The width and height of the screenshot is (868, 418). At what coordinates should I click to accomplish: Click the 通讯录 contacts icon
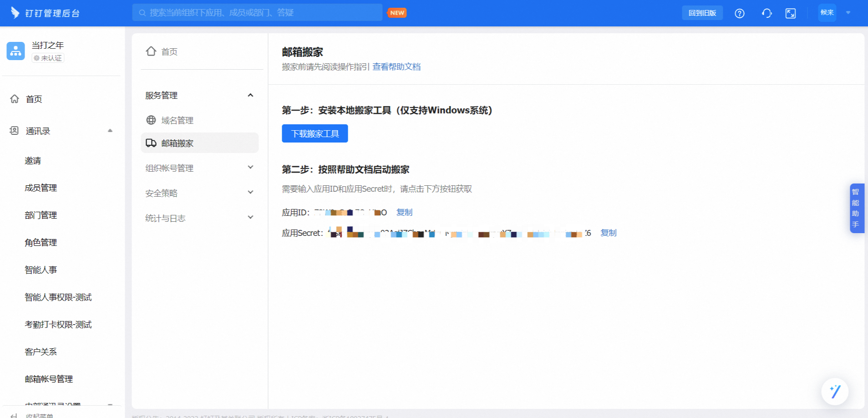click(x=15, y=131)
